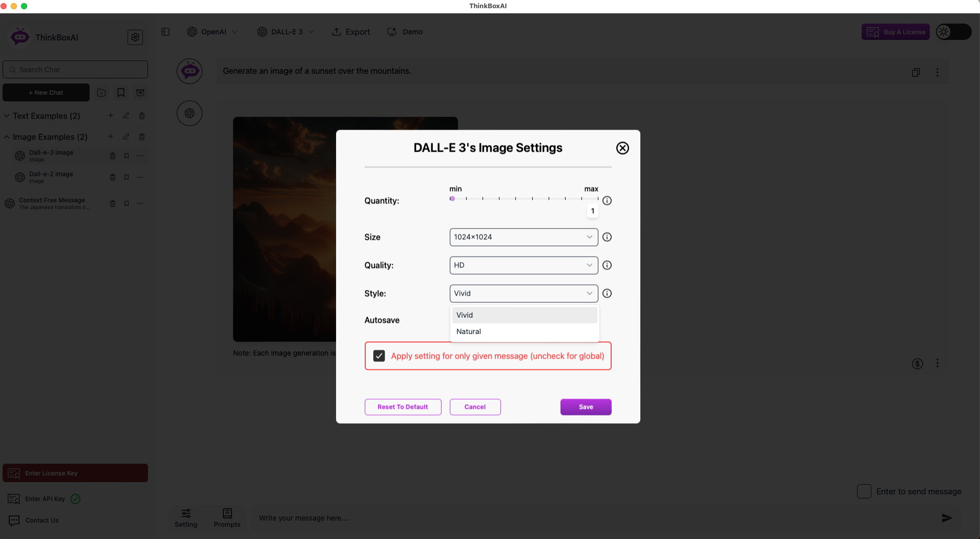Click the send message arrow icon

coord(947,518)
